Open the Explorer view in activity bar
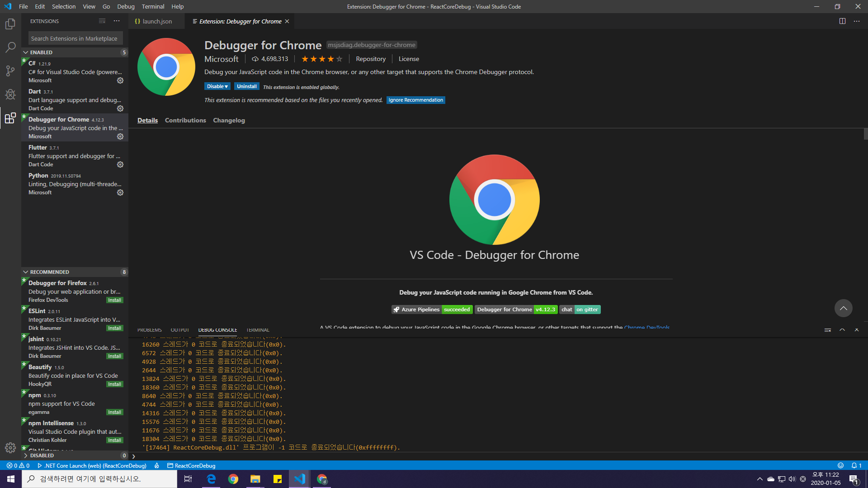 [10, 24]
